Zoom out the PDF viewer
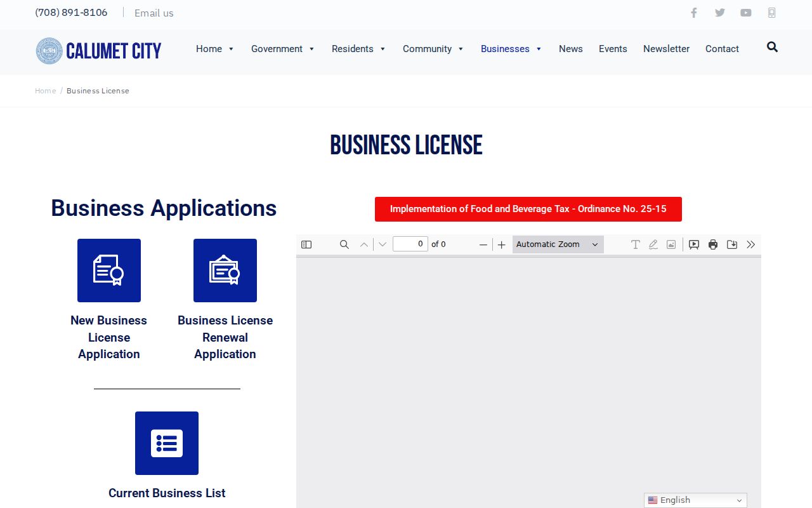The width and height of the screenshot is (812, 508). [483, 244]
